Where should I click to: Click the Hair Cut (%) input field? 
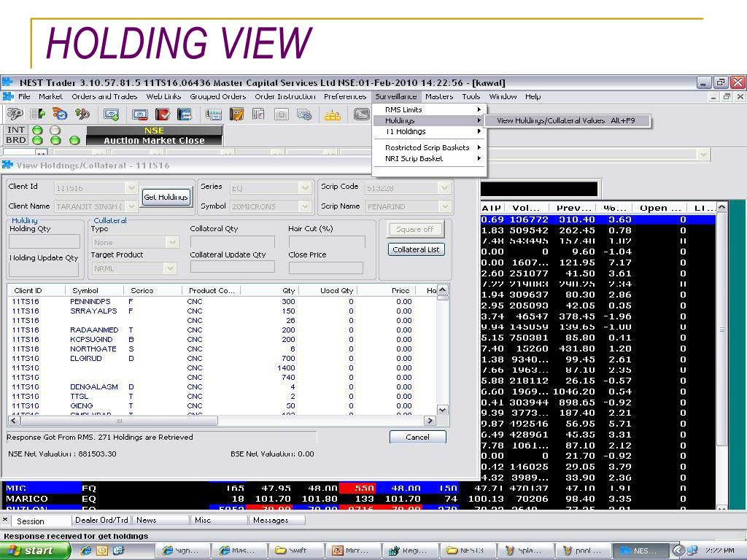point(327,242)
